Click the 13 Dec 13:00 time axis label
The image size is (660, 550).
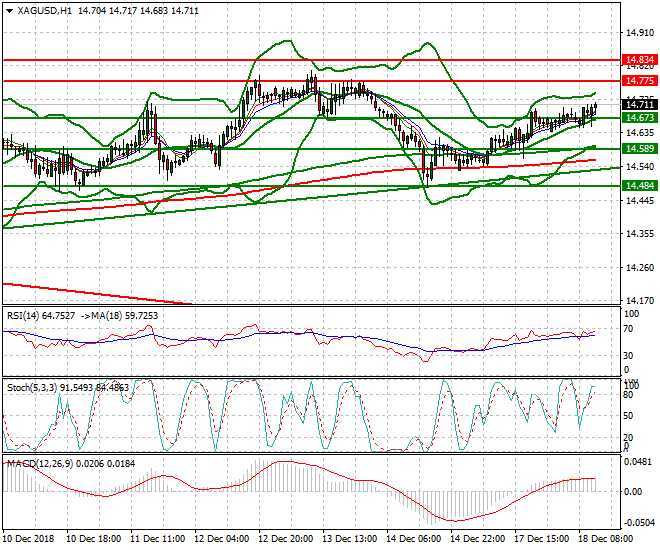(350, 539)
